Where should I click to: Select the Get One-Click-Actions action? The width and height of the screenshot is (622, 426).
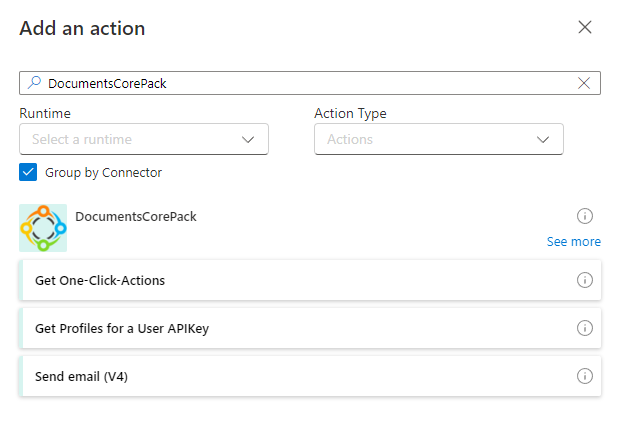pos(100,280)
